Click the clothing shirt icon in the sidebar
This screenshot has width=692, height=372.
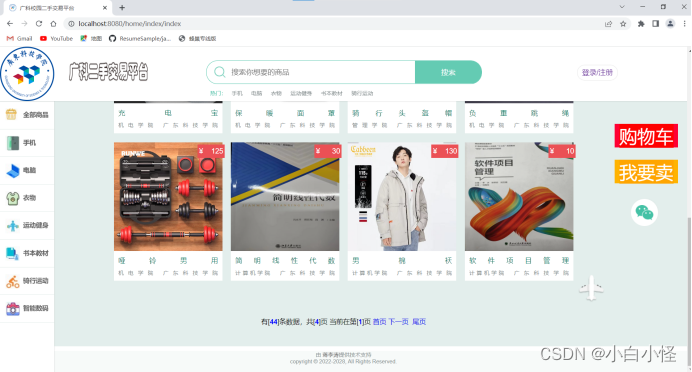[12, 198]
